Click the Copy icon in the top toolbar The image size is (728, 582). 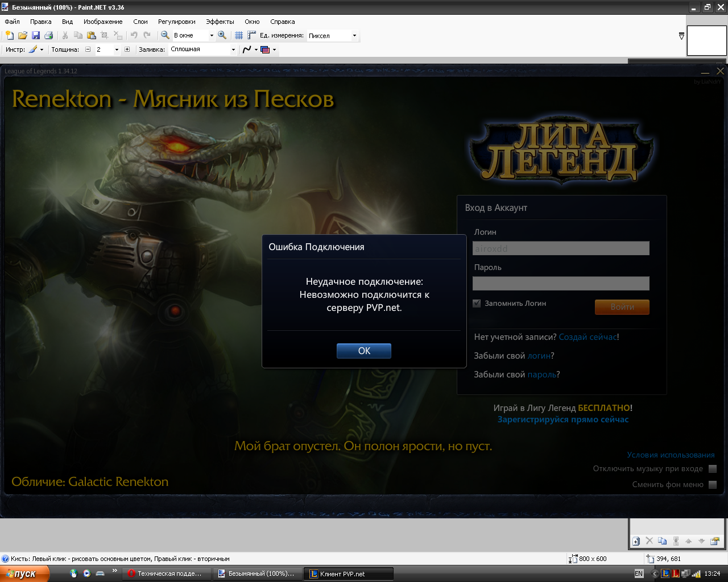click(78, 35)
